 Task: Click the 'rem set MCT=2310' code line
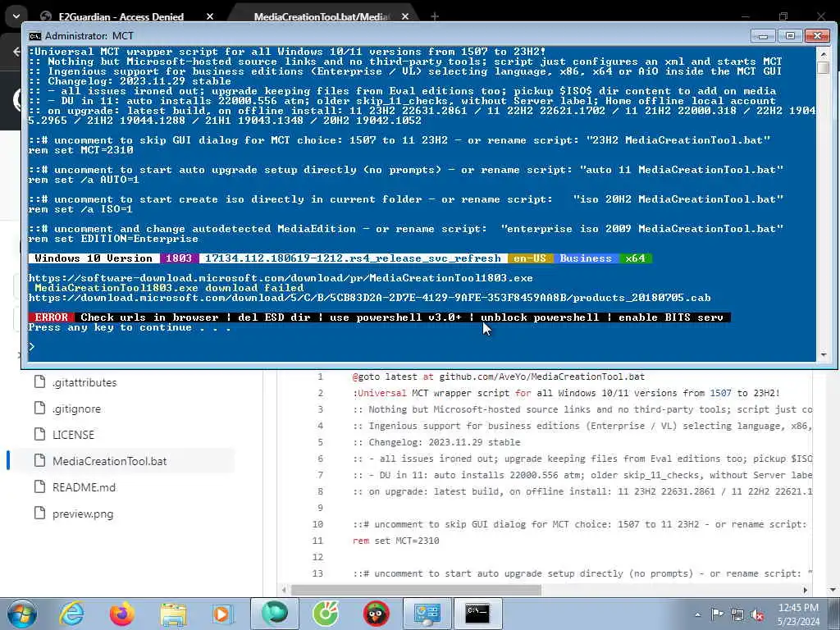(x=396, y=541)
